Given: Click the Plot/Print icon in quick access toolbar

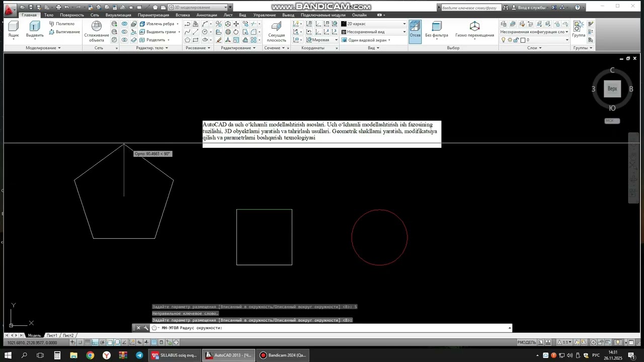Looking at the screenshot, I should click(x=58, y=8).
